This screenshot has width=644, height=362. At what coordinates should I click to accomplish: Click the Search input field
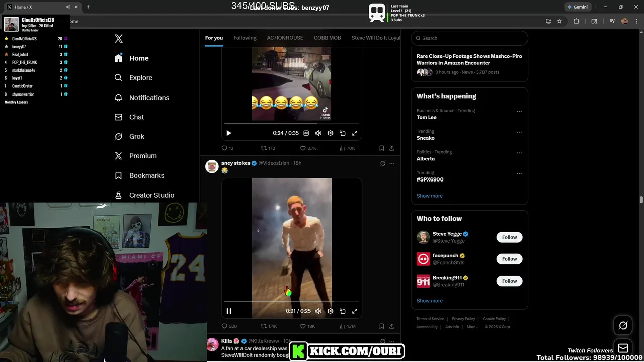[469, 38]
